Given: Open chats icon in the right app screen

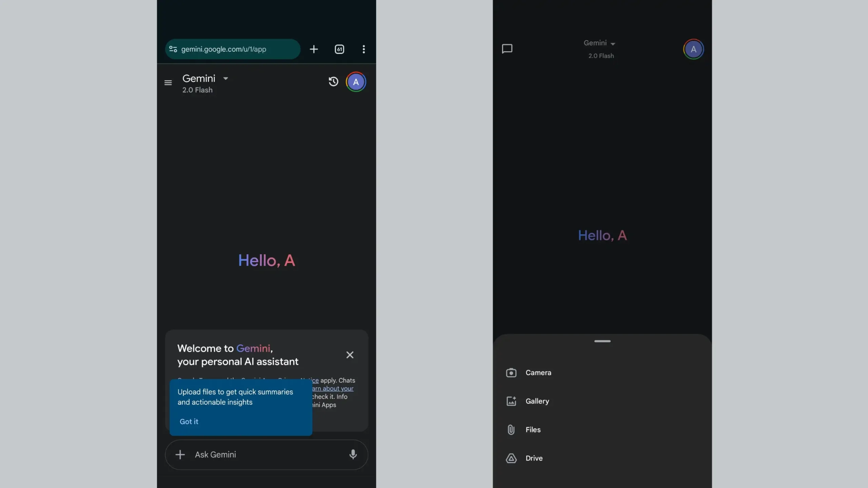Looking at the screenshot, I should 507,49.
